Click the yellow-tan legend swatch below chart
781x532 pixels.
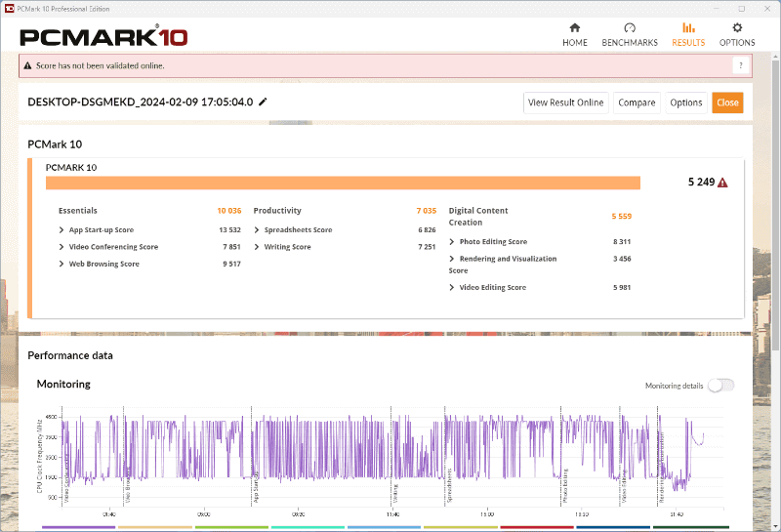point(155,527)
